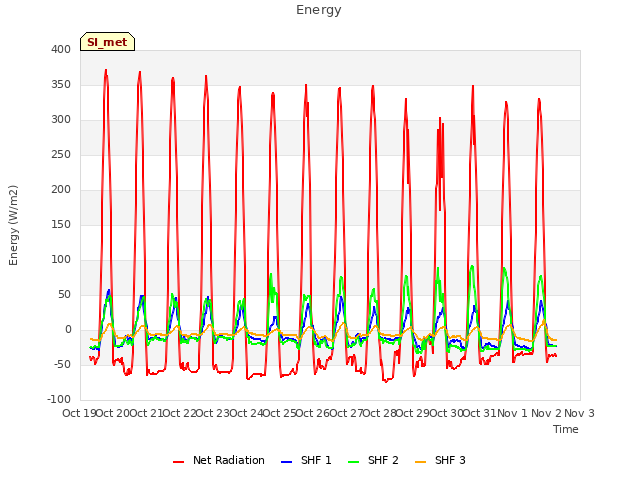Click the Oct 28 x-axis date label
Viewport: 640px width, 480px height.
[380, 413]
